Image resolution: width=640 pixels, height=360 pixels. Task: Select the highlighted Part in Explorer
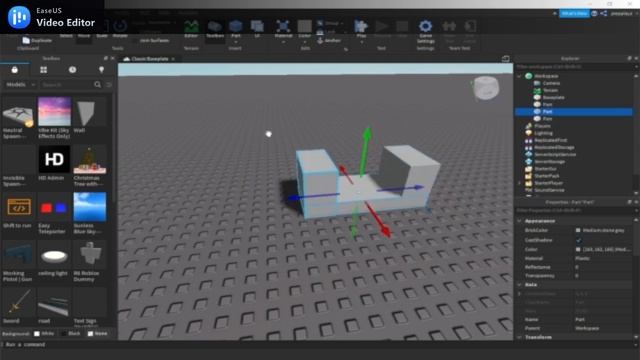[574, 111]
